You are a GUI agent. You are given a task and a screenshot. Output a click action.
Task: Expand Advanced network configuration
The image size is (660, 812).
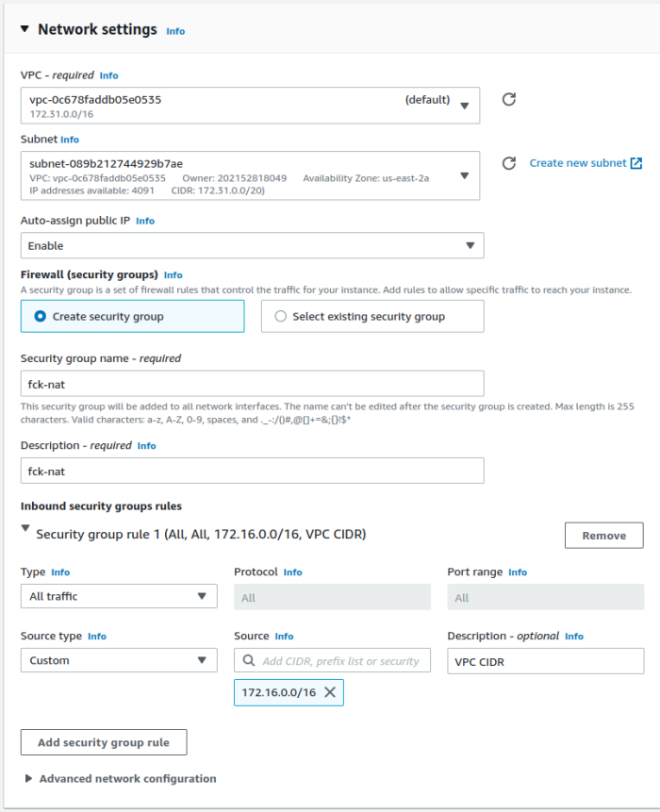(x=28, y=778)
